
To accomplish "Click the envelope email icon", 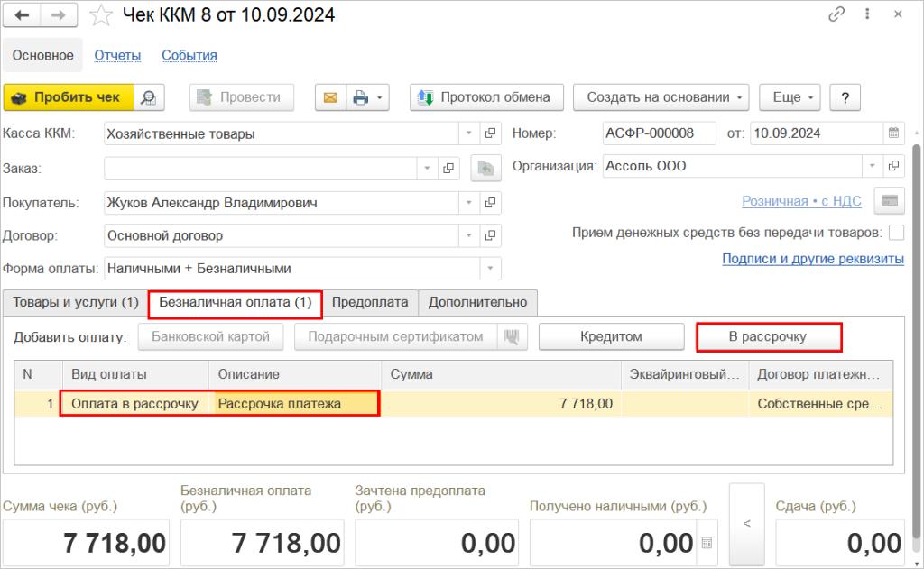I will (x=330, y=97).
